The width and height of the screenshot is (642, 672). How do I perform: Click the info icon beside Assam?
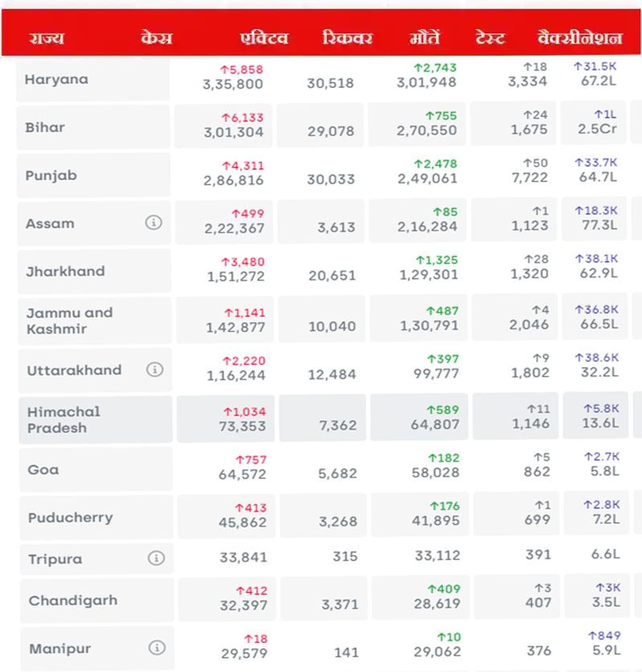153,222
